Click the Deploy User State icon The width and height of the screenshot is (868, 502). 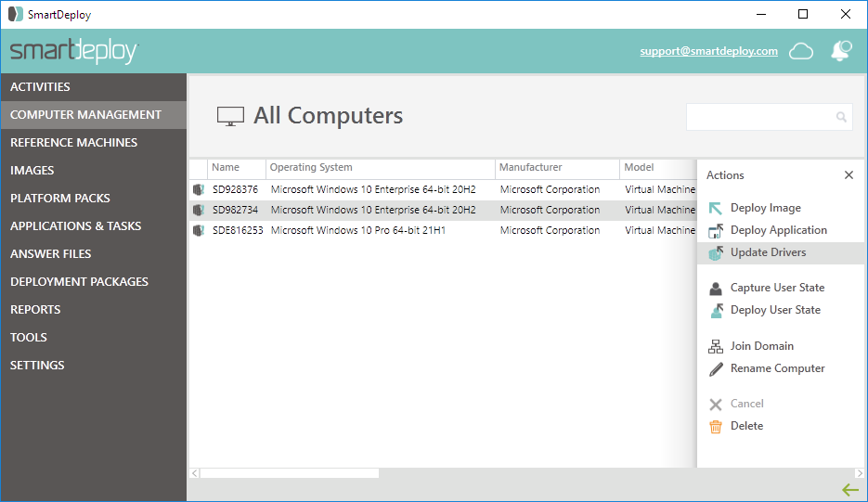pos(716,311)
